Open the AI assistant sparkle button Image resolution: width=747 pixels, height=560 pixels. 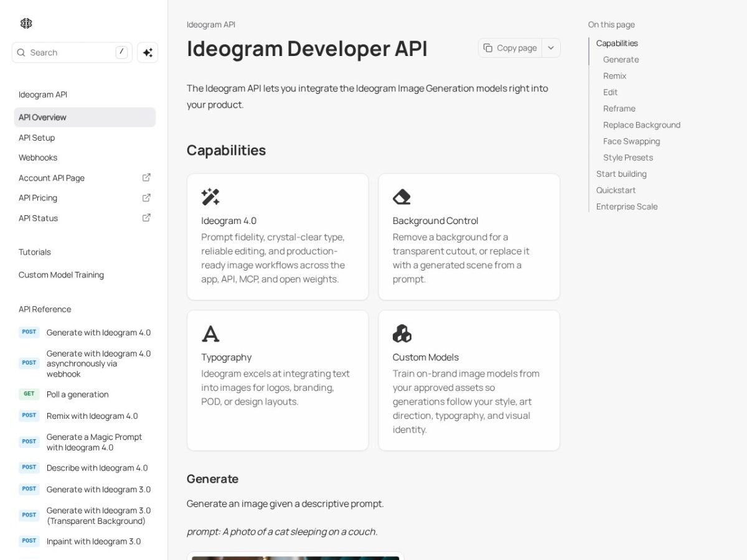(x=148, y=53)
